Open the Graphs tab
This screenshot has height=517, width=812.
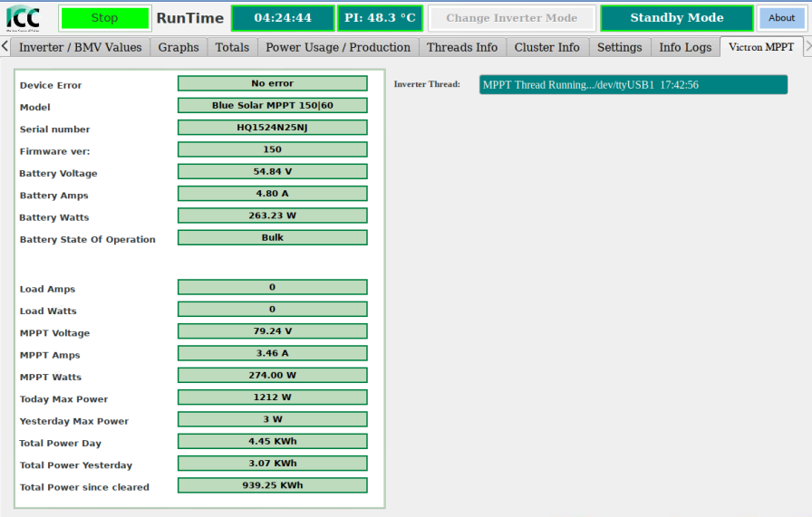179,47
